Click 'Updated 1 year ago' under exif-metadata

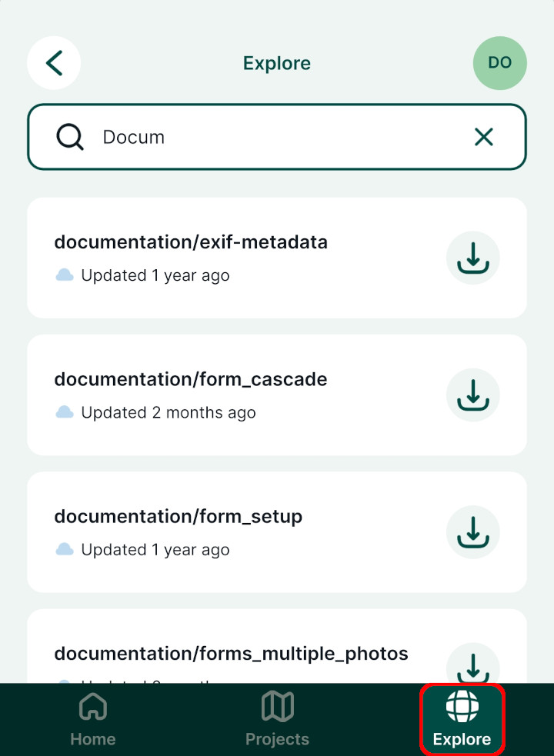(155, 276)
